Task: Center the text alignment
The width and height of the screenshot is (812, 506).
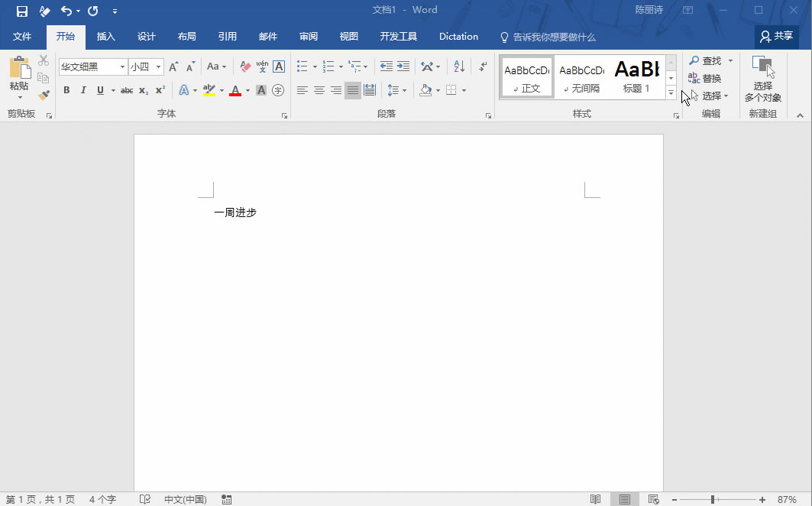Action: pos(319,90)
